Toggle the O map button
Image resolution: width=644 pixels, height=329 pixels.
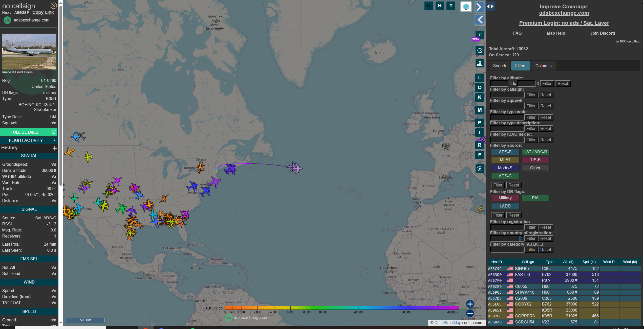point(480,88)
